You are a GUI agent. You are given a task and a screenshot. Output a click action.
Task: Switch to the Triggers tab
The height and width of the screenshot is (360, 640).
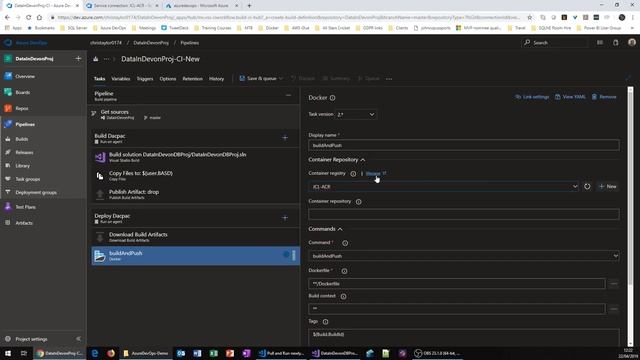tap(145, 79)
